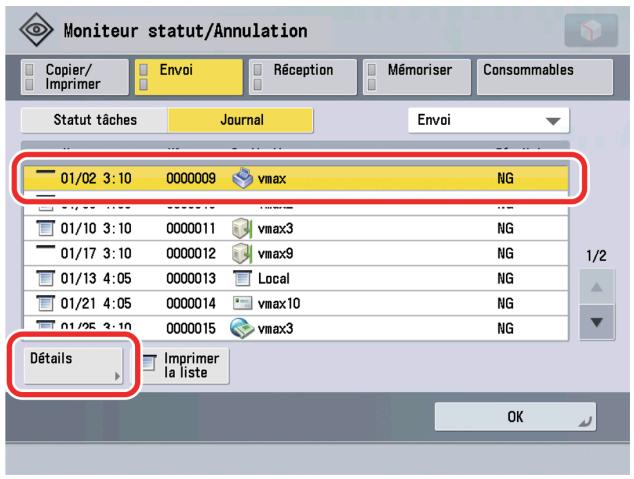This screenshot has height=479, width=634.
Task: Click the Moniteur statut/Annulation title
Action: [186, 31]
